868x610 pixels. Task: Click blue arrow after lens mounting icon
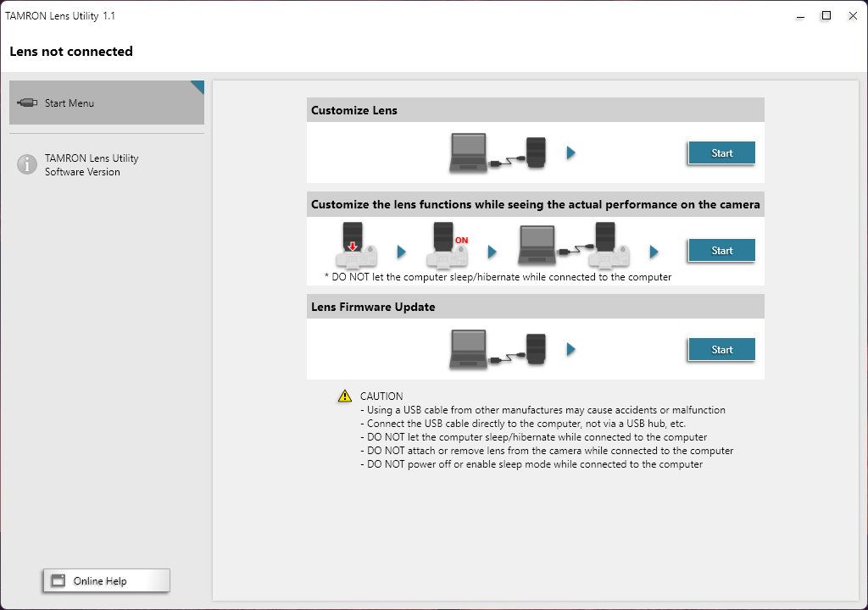pos(401,252)
